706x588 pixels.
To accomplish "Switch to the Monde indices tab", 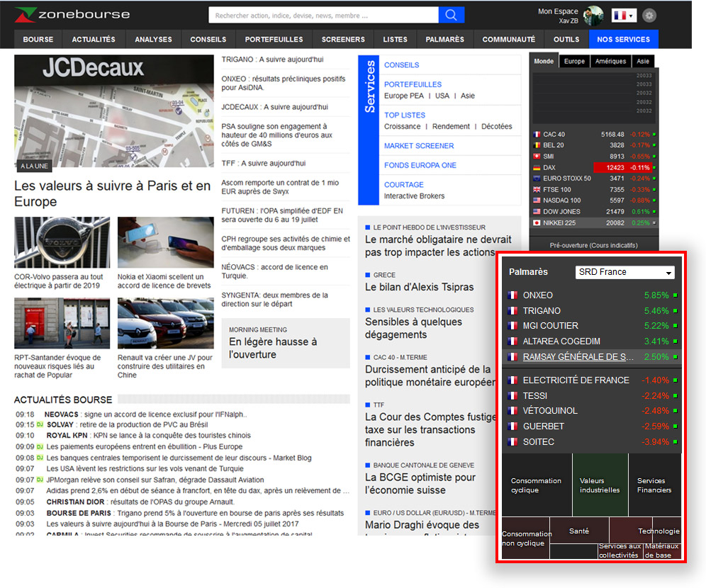I will tap(544, 61).
